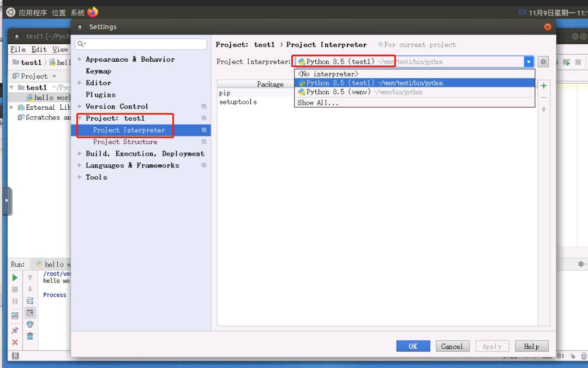Screen dimensions: 588x368
Task: Toggle the soft-wrap icon in Run panel
Action: 30,301
